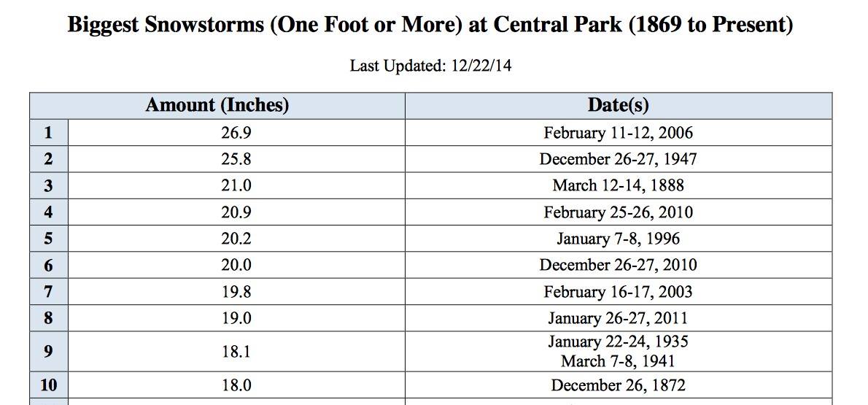Click the March 7-8, 1941 date line
868x405 pixels.
coord(618,360)
